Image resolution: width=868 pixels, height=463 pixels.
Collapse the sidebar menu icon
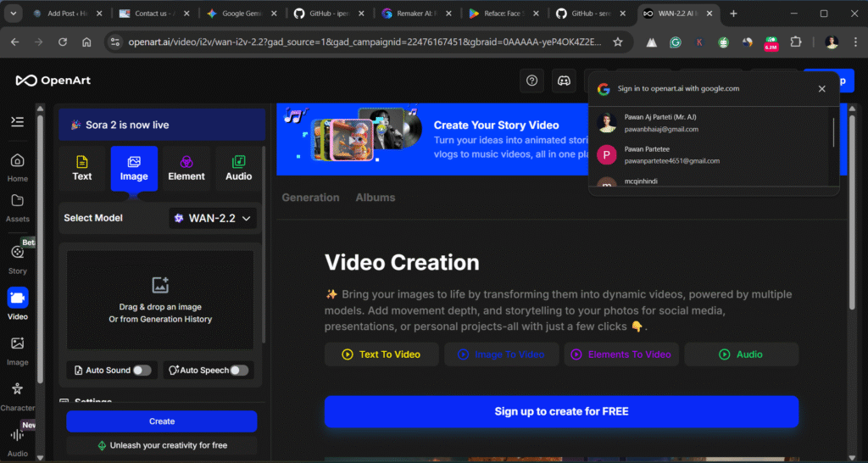[x=17, y=121]
